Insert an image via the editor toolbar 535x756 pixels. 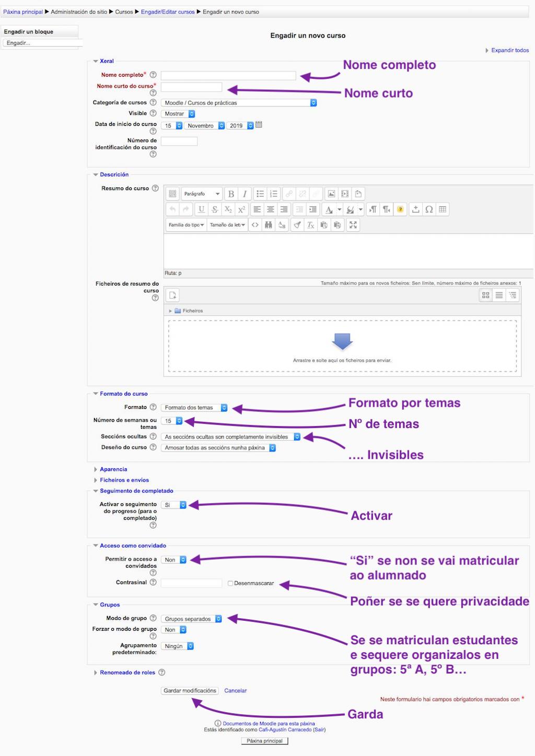click(x=332, y=193)
